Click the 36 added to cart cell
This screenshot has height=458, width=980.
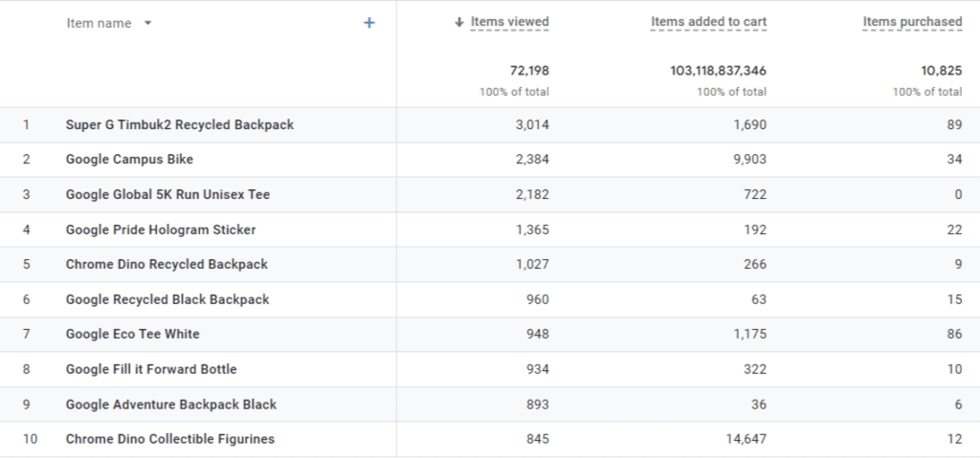759,404
